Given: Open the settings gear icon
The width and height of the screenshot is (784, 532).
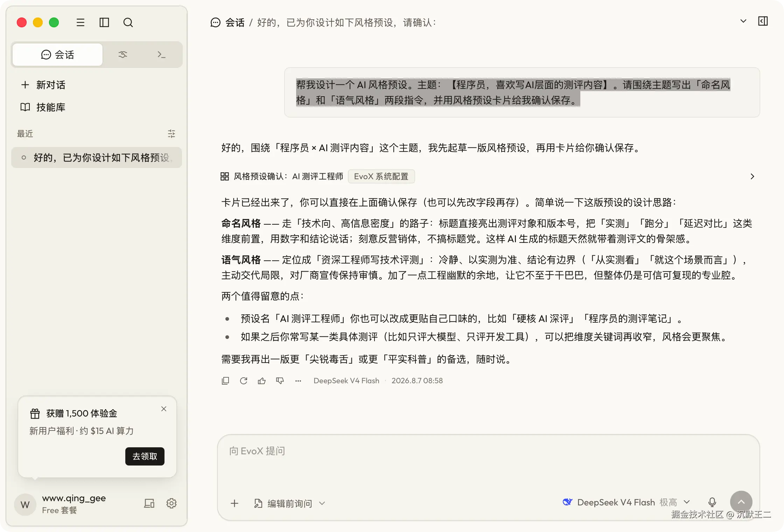Looking at the screenshot, I should click(x=171, y=503).
